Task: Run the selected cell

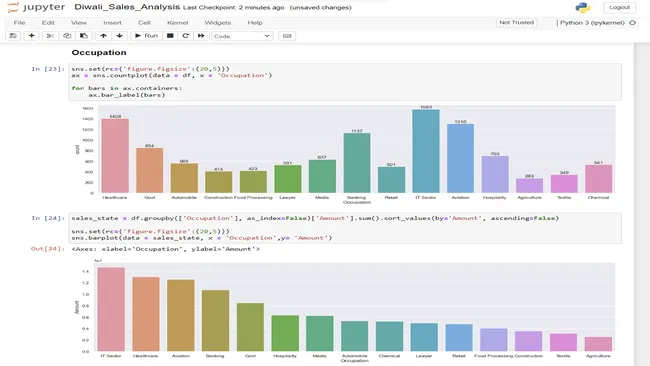Action: [146, 36]
